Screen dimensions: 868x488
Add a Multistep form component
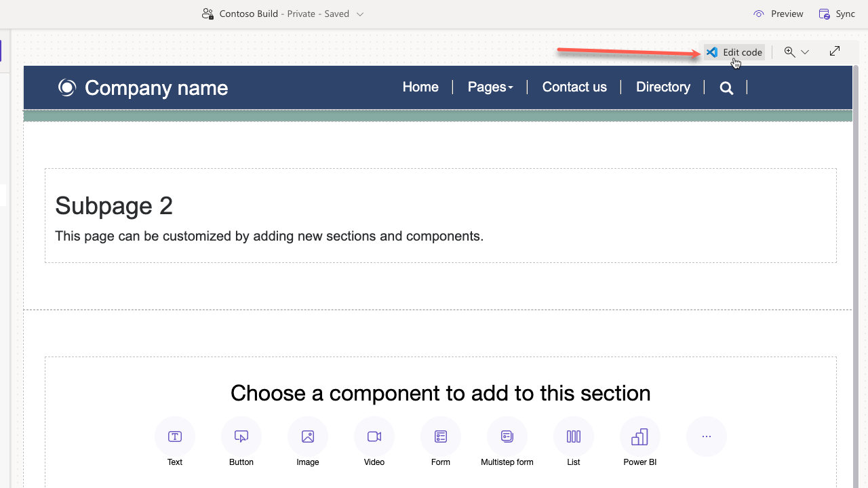507,436
